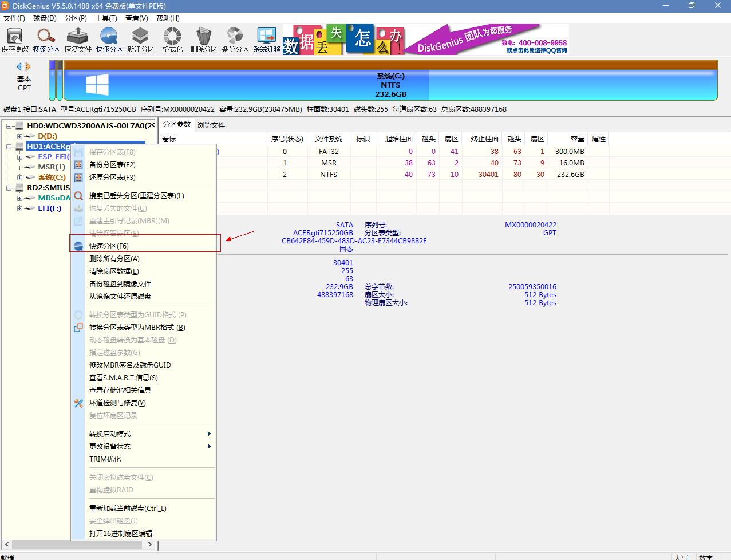The height and width of the screenshot is (560, 731).
Task: Click the 搜索分区 (Search Partition) toolbar icon
Action: (x=46, y=40)
